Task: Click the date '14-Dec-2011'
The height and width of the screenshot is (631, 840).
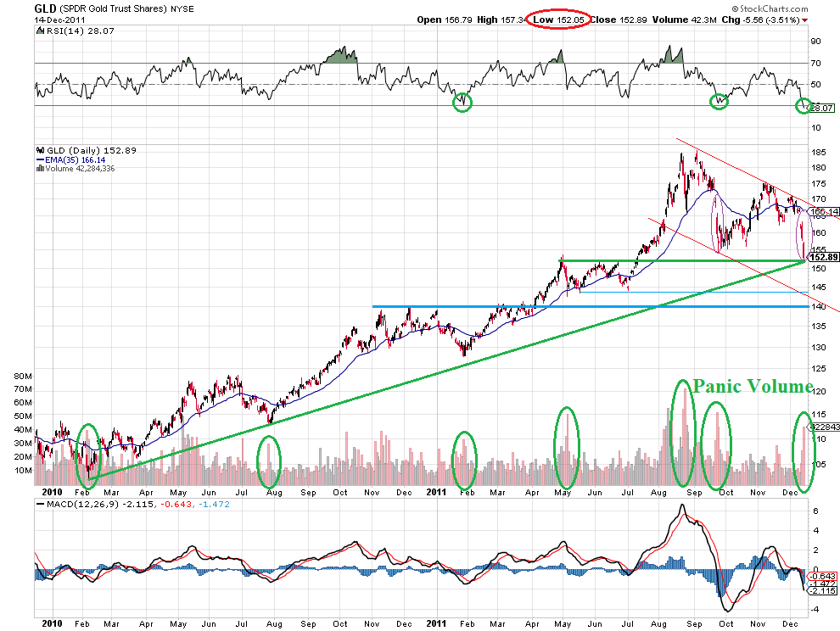Action: point(59,20)
